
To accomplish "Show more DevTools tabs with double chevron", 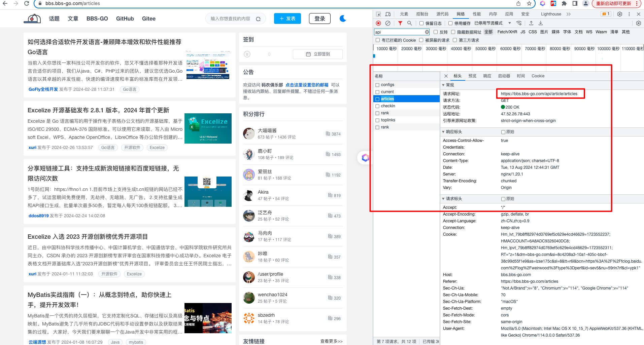I will coord(569,14).
